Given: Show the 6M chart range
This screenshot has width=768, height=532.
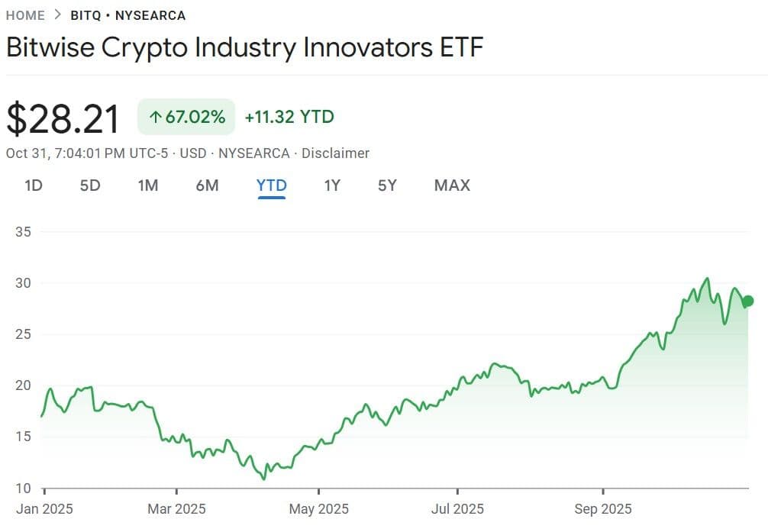Looking at the screenshot, I should 207,185.
